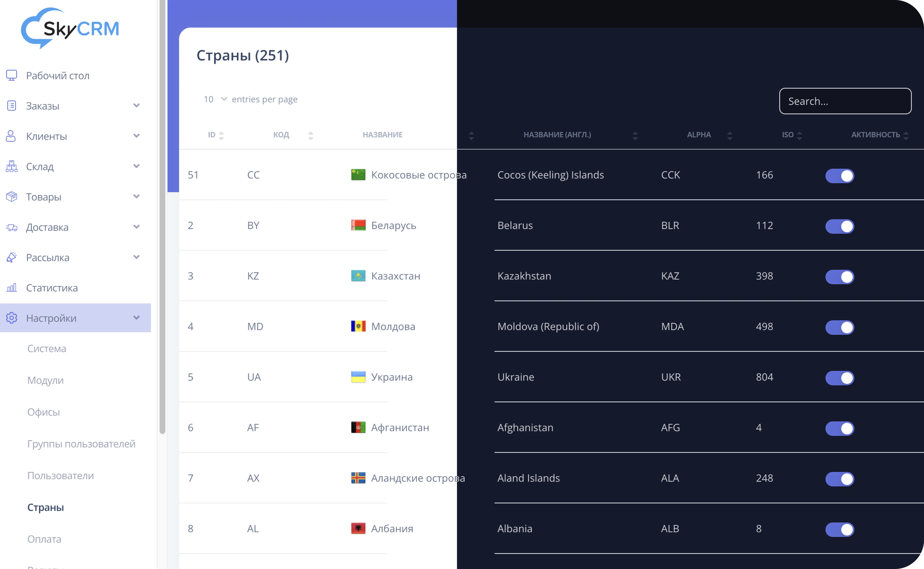Click the Доставка truck icon
The height and width of the screenshot is (569, 924).
12,227
